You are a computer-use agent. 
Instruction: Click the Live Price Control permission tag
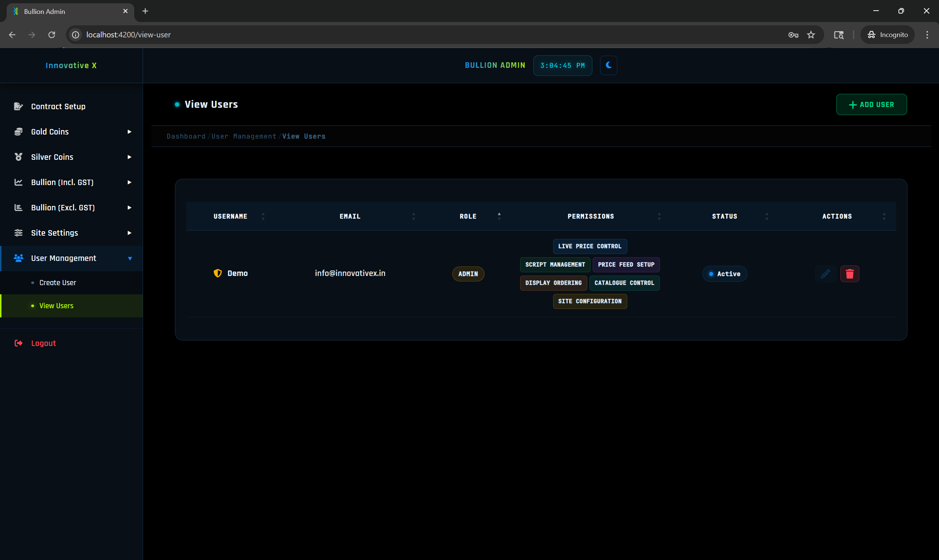click(x=590, y=246)
